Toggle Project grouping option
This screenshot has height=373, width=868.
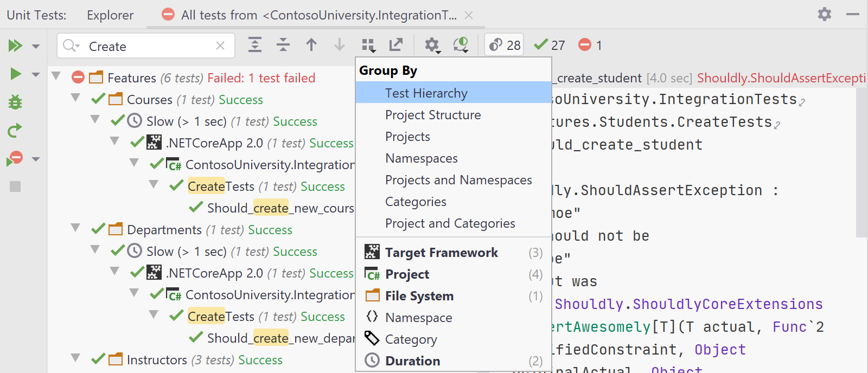(454, 274)
